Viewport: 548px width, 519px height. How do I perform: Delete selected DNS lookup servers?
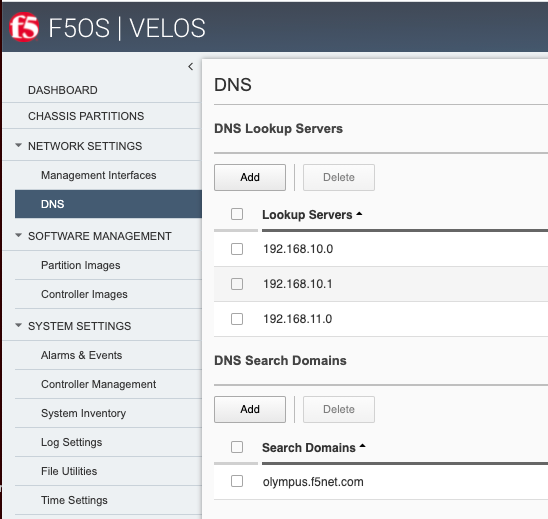(x=339, y=177)
